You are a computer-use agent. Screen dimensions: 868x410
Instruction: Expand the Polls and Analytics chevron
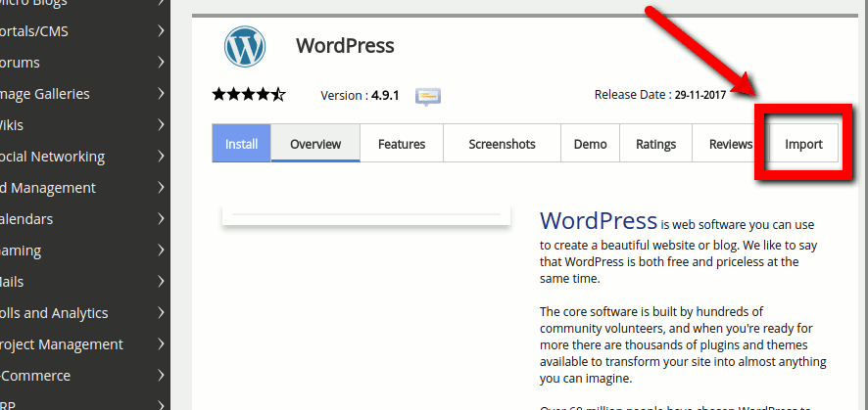(161, 313)
